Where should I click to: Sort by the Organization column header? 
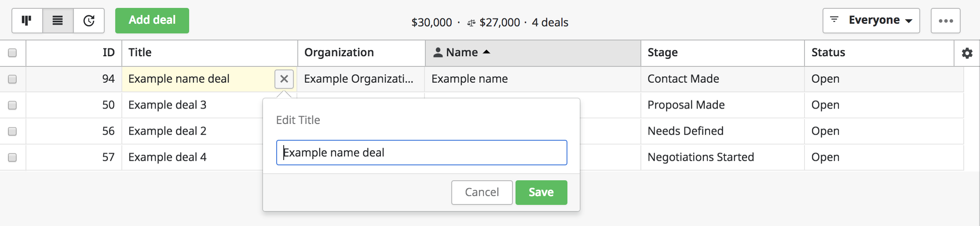point(339,53)
